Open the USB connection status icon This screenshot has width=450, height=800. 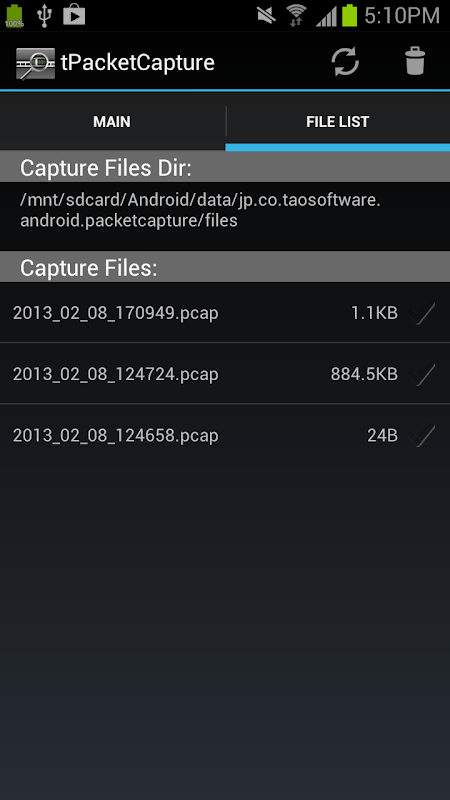tap(45, 15)
